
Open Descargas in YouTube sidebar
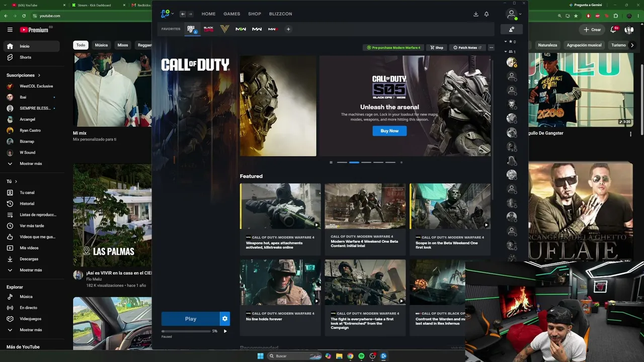pos(31,259)
